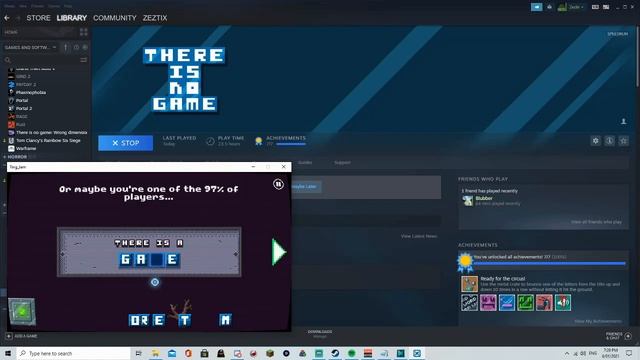Viewport: 640px width, 360px height.
Task: Open advanced library filter options icon
Action: (84, 60)
